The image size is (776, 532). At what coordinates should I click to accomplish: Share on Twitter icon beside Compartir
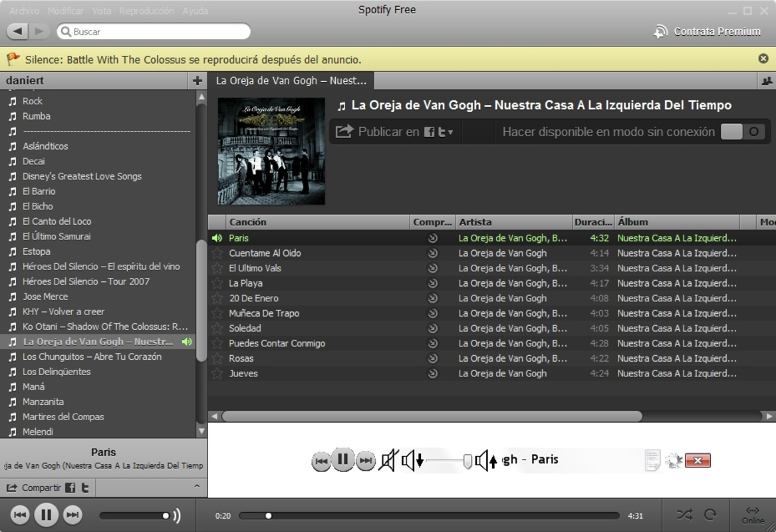pyautogui.click(x=85, y=488)
